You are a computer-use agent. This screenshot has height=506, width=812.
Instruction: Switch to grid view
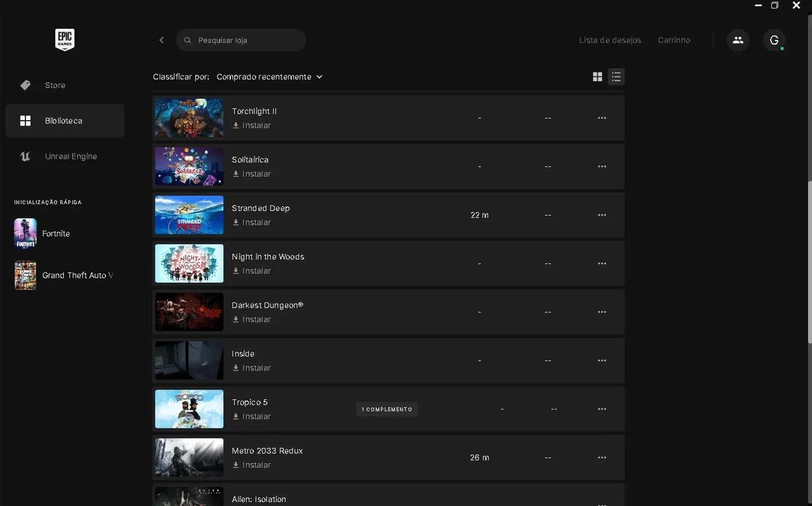[597, 77]
